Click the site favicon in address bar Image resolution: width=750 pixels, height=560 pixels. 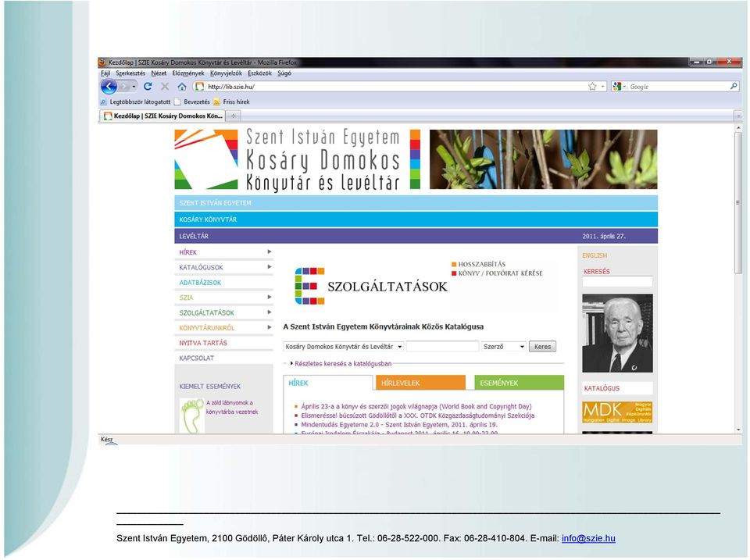[x=199, y=87]
